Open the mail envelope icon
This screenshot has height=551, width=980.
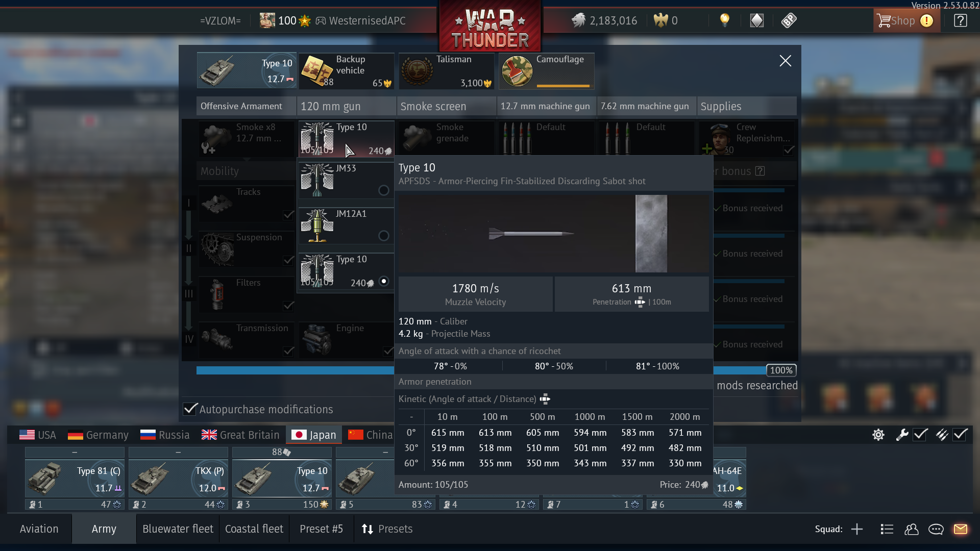click(x=960, y=529)
